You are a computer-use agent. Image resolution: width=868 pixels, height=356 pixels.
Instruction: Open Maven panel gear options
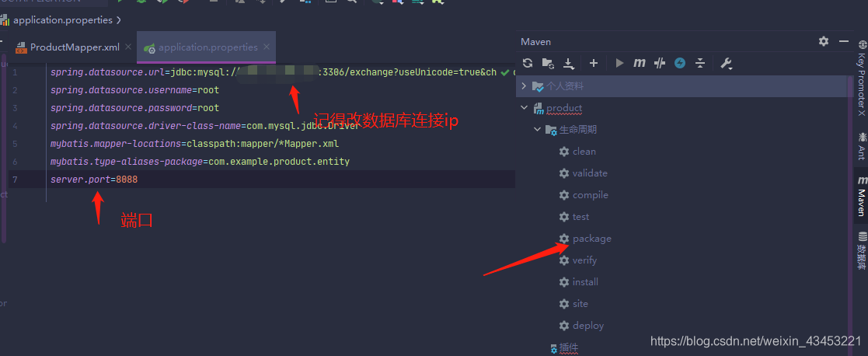tap(824, 41)
